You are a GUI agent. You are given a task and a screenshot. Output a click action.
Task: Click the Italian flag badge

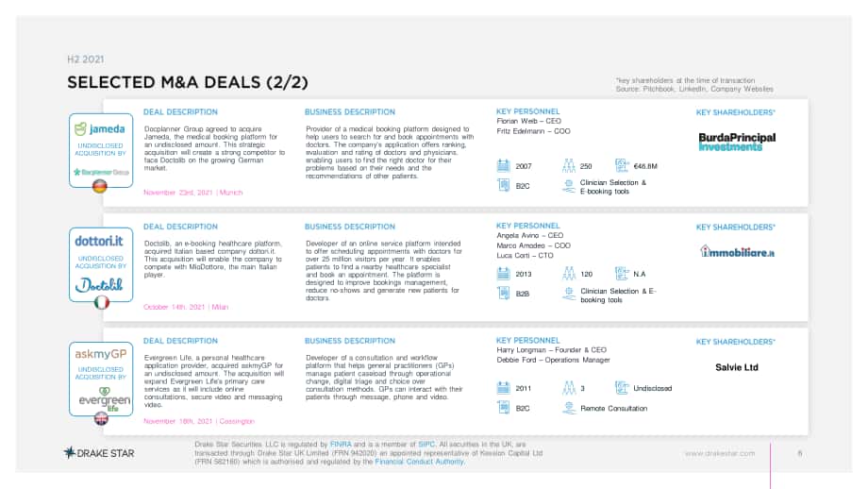[x=101, y=302]
